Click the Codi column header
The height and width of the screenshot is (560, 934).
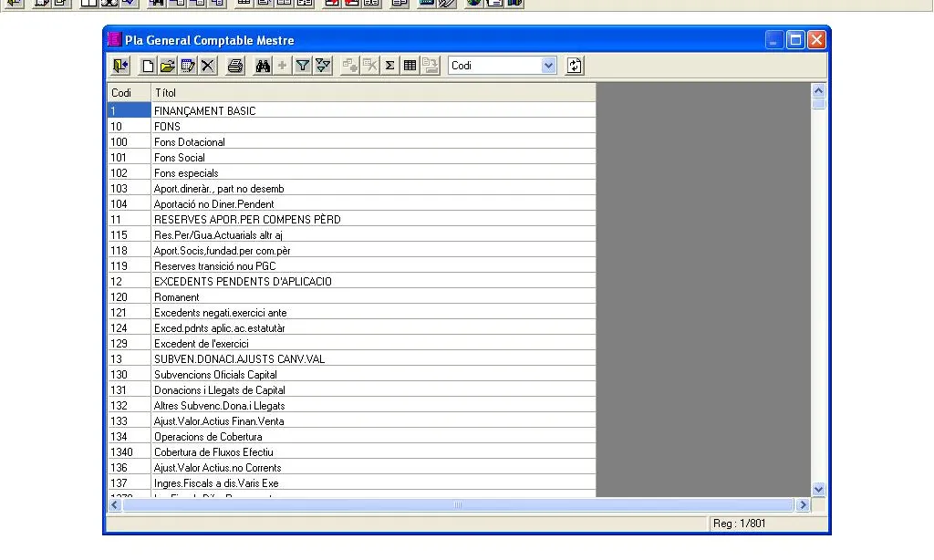pyautogui.click(x=128, y=93)
